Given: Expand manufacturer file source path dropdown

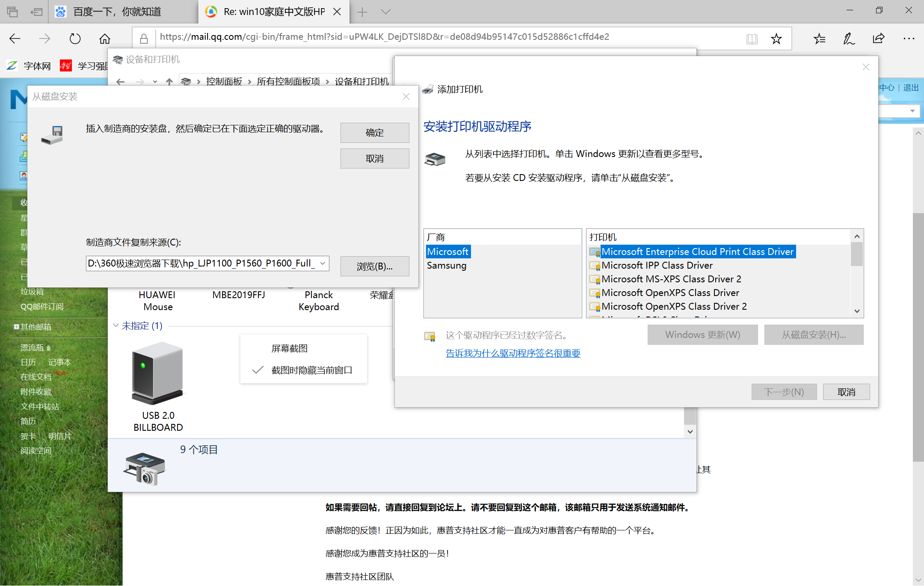Looking at the screenshot, I should 323,263.
